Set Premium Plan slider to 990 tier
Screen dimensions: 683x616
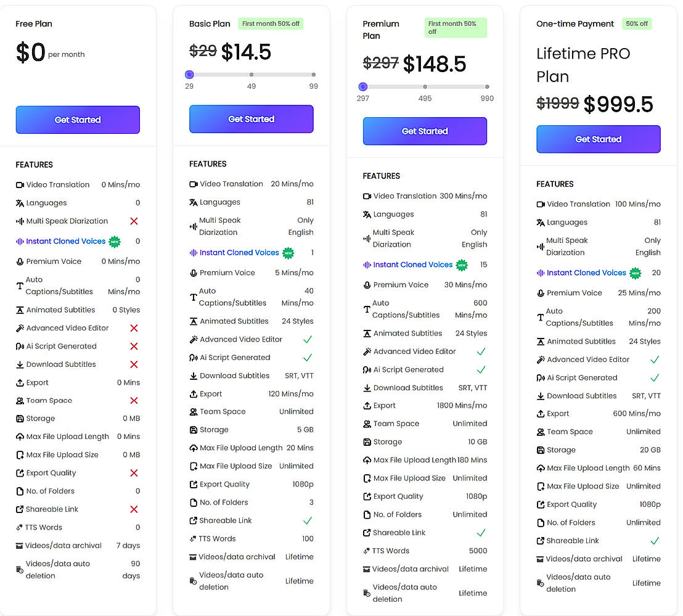tap(487, 87)
